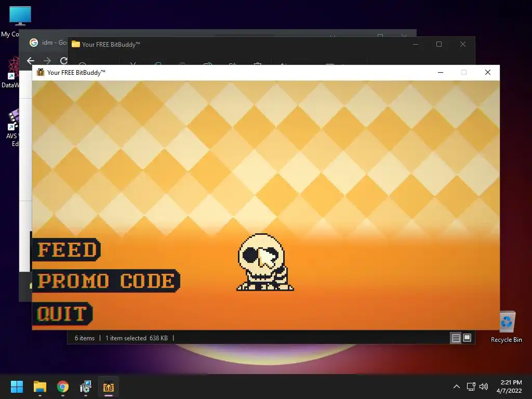Click the folder icon in Explorer title bar
The height and width of the screenshot is (399, 532).
point(76,44)
